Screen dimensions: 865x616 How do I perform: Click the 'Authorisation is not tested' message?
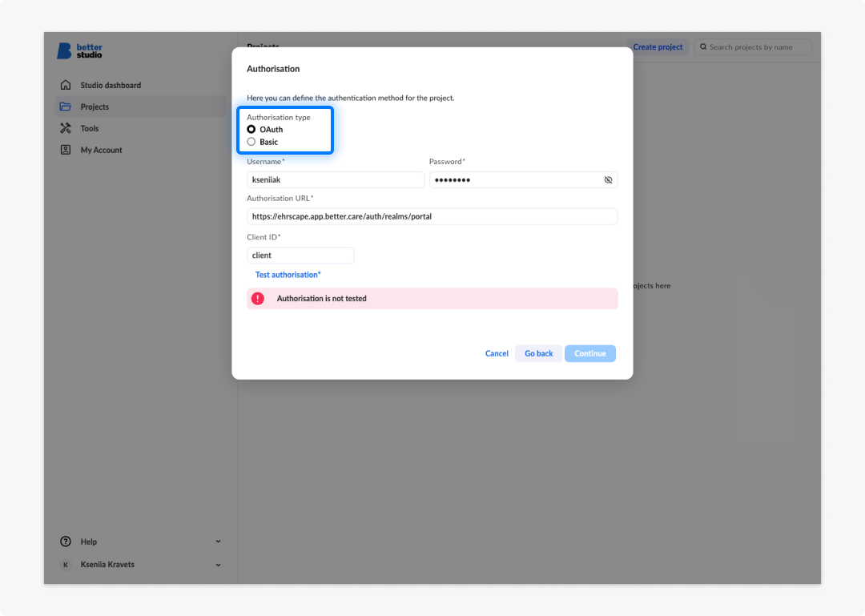coord(322,299)
